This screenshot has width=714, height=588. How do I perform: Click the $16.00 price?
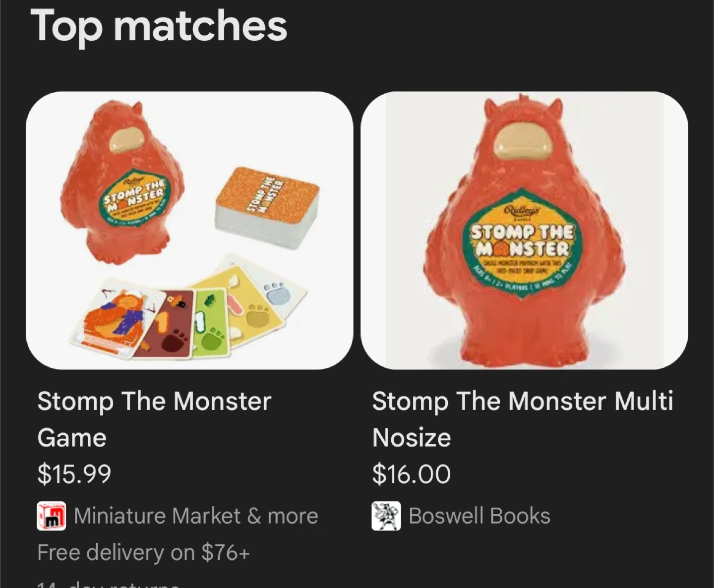click(x=412, y=474)
